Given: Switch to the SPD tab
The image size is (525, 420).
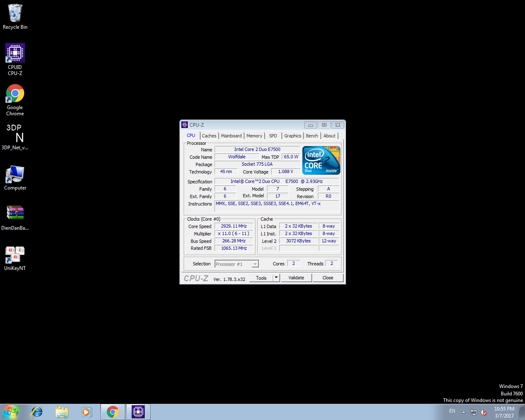Looking at the screenshot, I should pyautogui.click(x=273, y=136).
